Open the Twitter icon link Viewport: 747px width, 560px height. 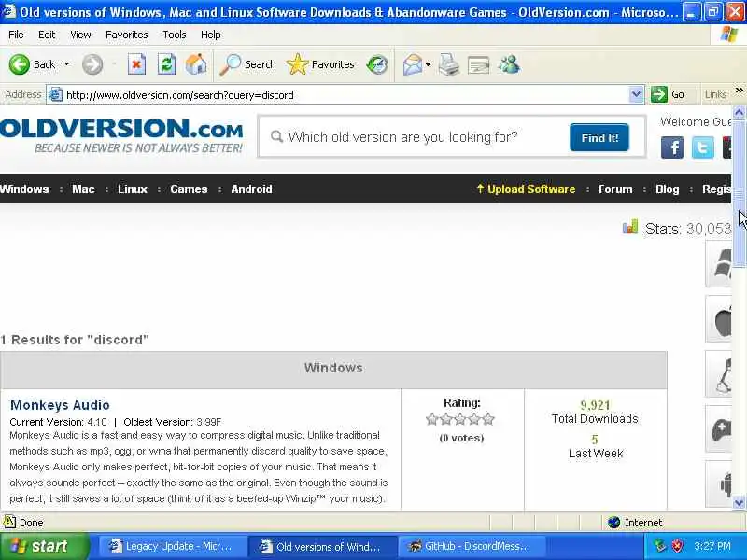tap(703, 147)
